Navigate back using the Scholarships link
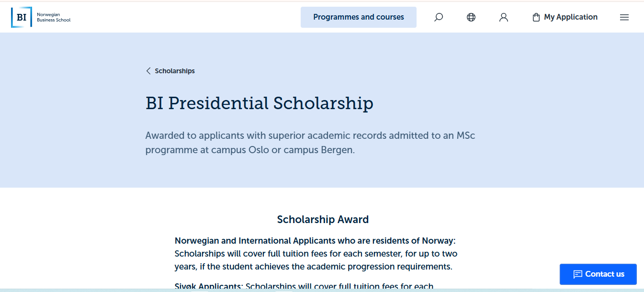The height and width of the screenshot is (292, 644). coord(174,70)
